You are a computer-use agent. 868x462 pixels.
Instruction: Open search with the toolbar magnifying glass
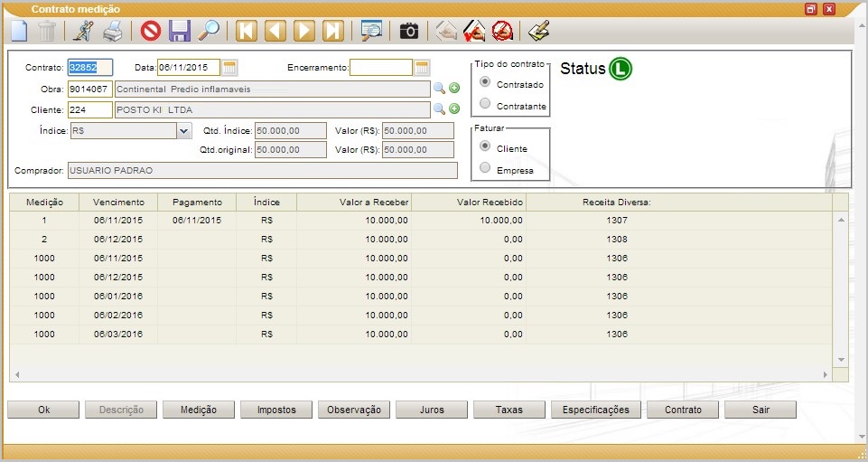tap(209, 31)
